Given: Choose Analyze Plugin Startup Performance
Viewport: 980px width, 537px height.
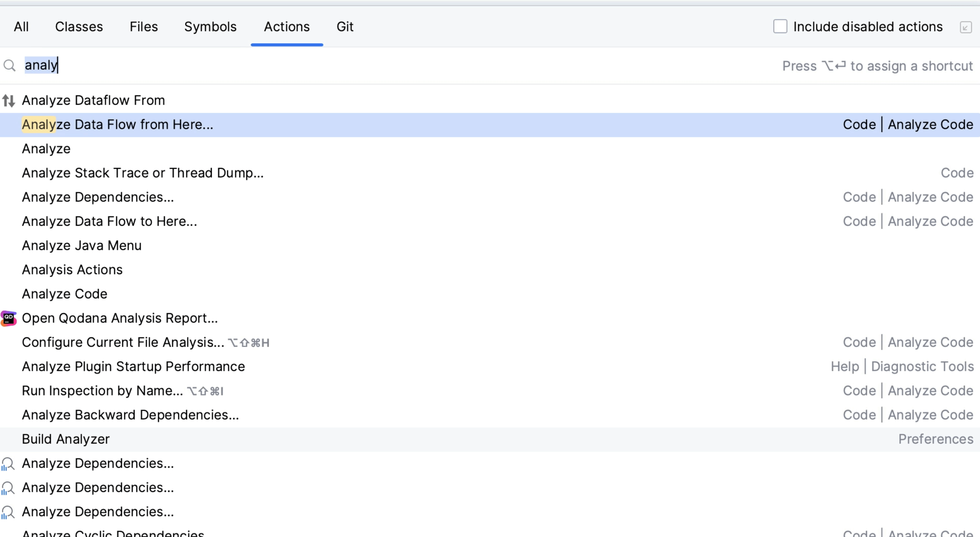Looking at the screenshot, I should pyautogui.click(x=133, y=366).
